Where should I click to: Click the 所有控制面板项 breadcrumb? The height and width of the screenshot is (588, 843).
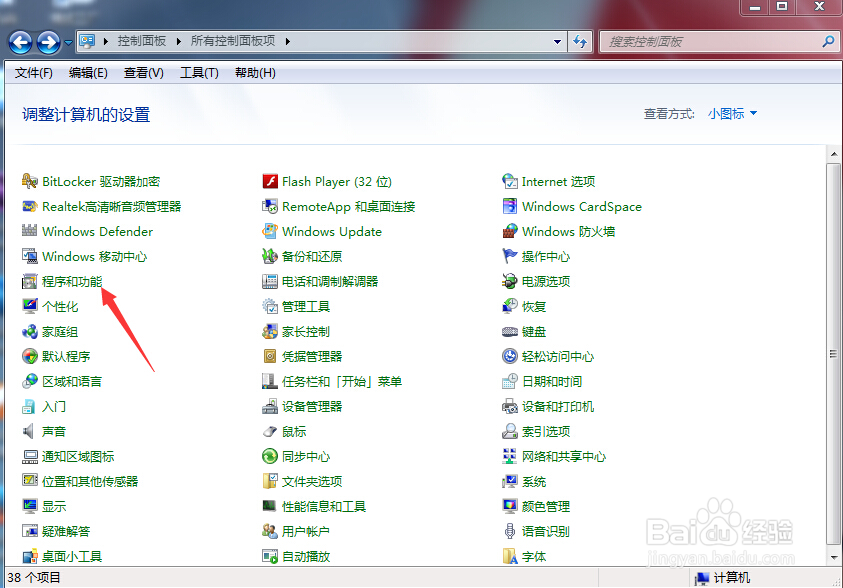[x=233, y=41]
